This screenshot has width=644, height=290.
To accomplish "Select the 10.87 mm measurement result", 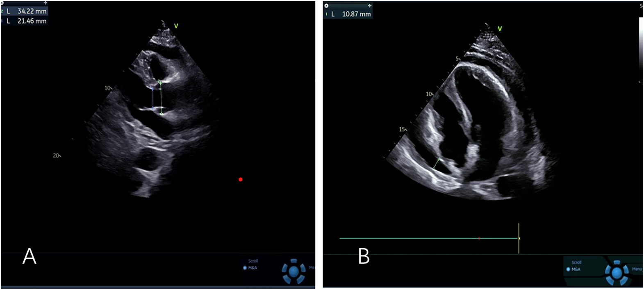I will click(x=351, y=14).
